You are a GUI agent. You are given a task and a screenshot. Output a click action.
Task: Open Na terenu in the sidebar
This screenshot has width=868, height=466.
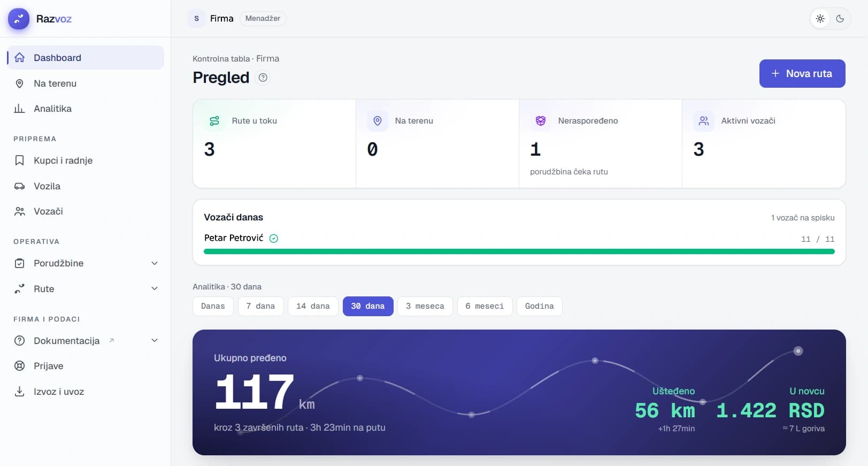86,83
